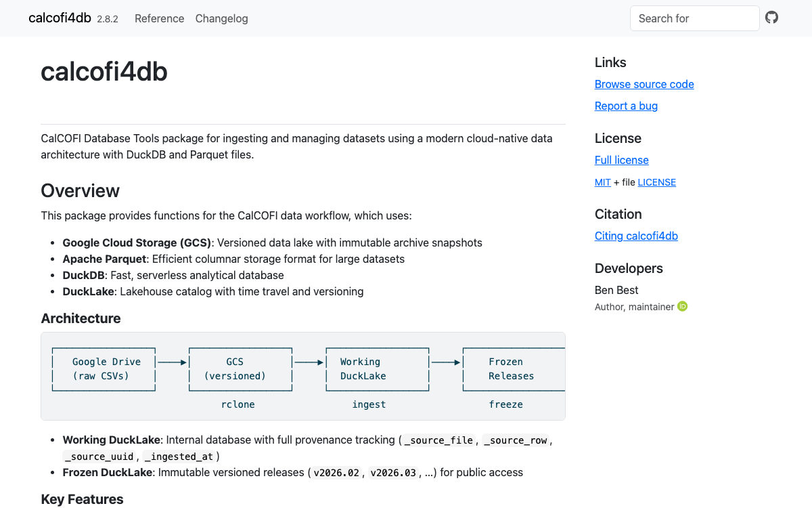Select the Overview heading
The width and height of the screenshot is (812, 508).
point(81,190)
